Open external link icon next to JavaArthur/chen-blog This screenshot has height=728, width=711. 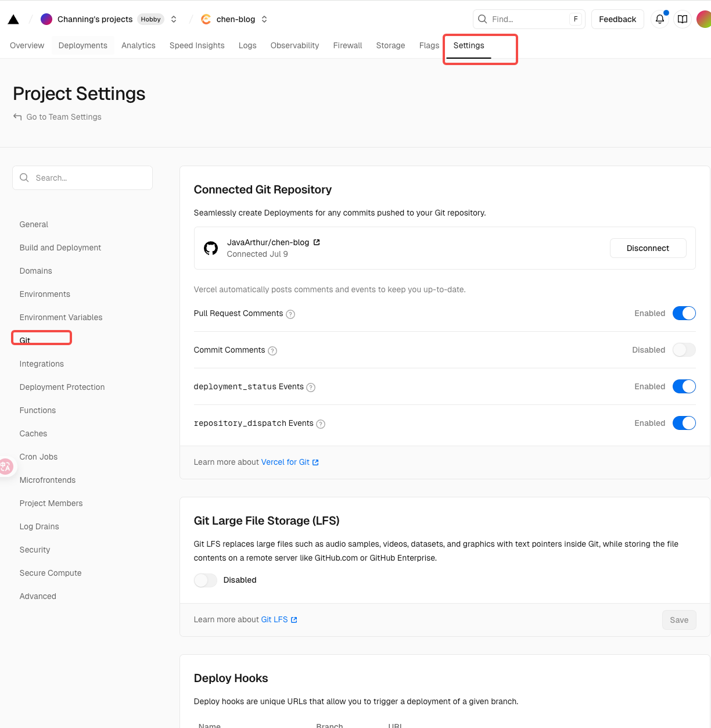317,242
